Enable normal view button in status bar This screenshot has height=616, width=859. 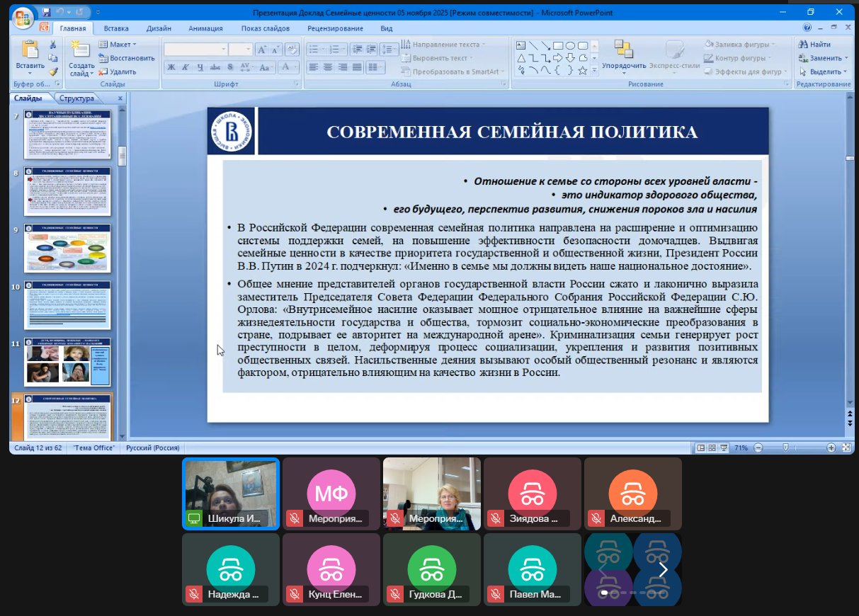[x=700, y=447]
